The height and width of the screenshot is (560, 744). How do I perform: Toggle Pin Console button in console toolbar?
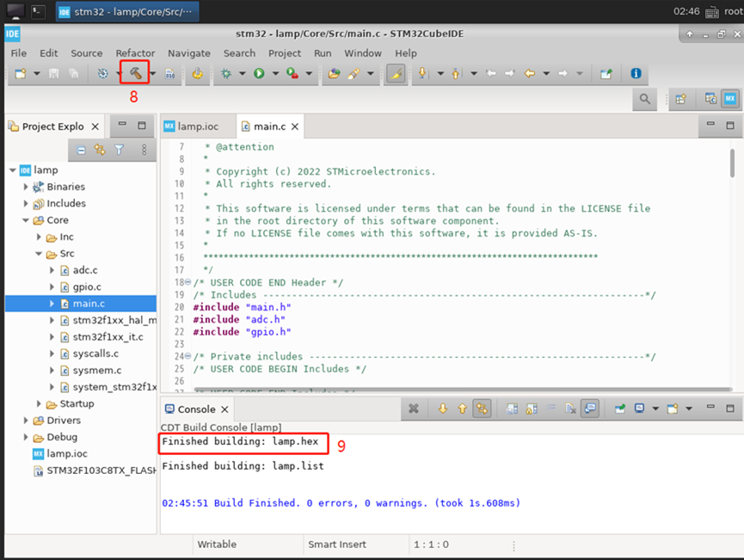[x=619, y=409]
